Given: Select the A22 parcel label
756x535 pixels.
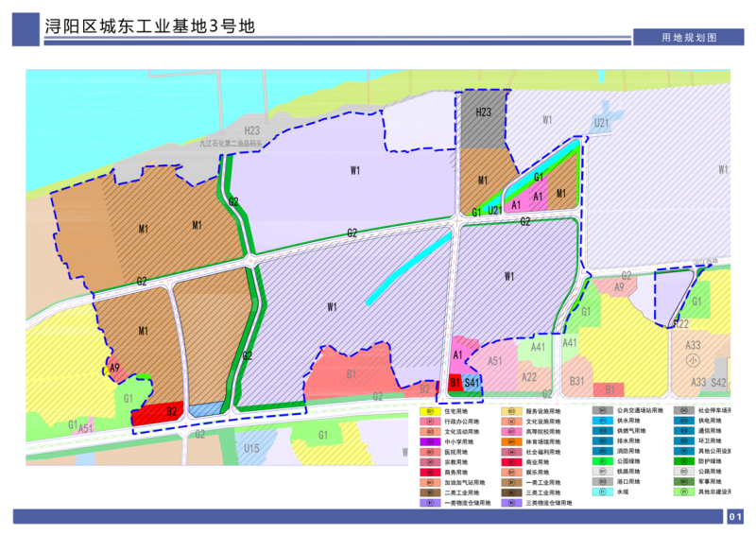Looking at the screenshot, I should tap(529, 376).
